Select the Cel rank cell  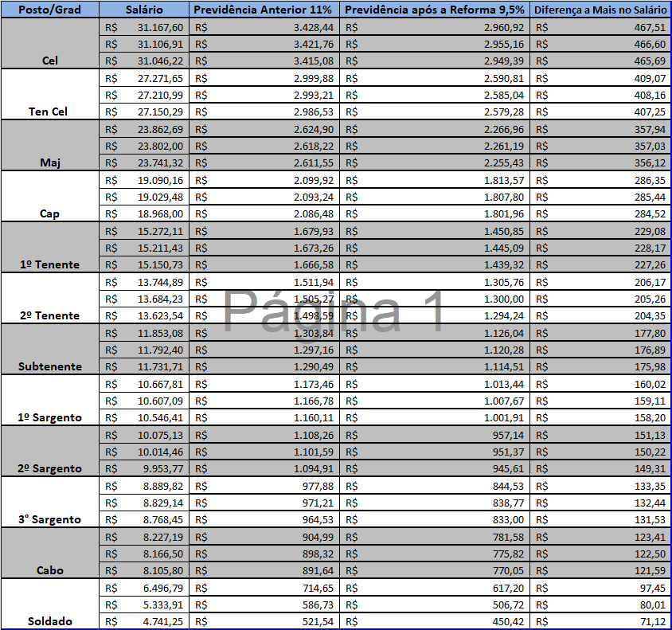[x=50, y=61]
